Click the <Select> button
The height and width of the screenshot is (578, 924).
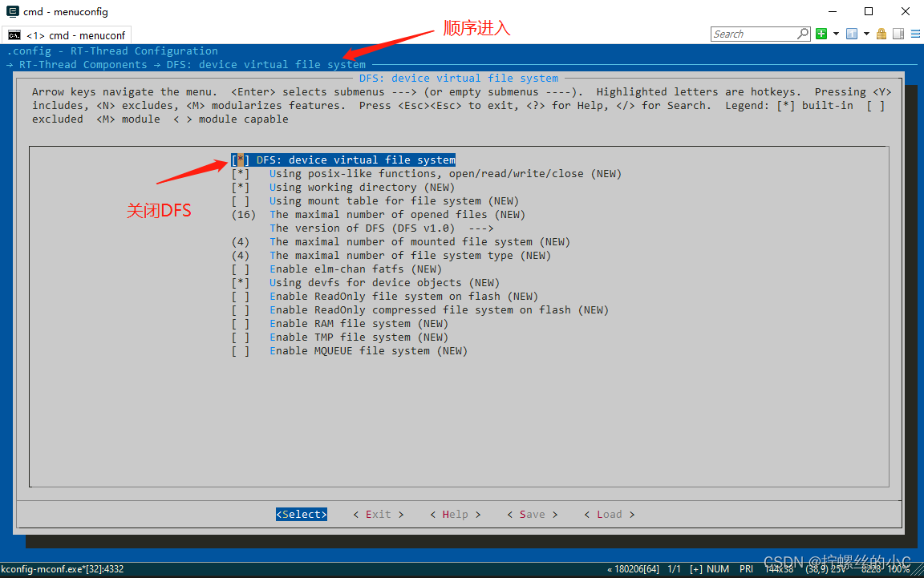[302, 515]
